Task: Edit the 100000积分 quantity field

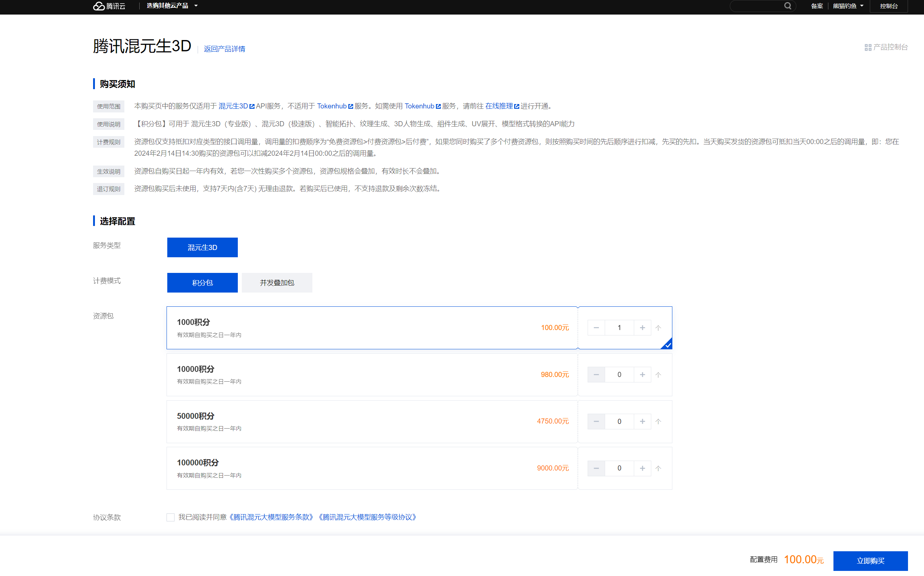Action: pos(619,468)
